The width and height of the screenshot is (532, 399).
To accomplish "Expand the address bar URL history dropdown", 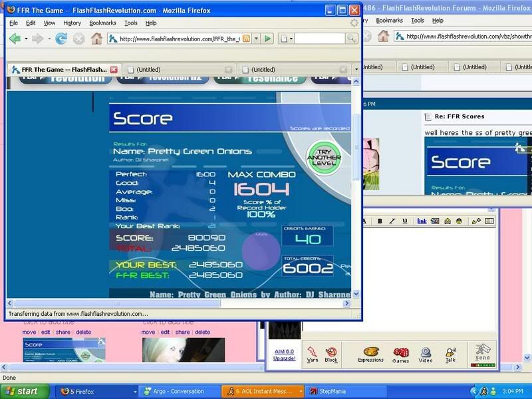I will [x=257, y=39].
